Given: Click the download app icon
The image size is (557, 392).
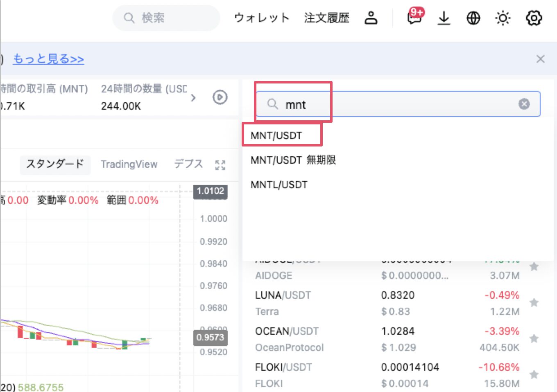Looking at the screenshot, I should (x=444, y=18).
